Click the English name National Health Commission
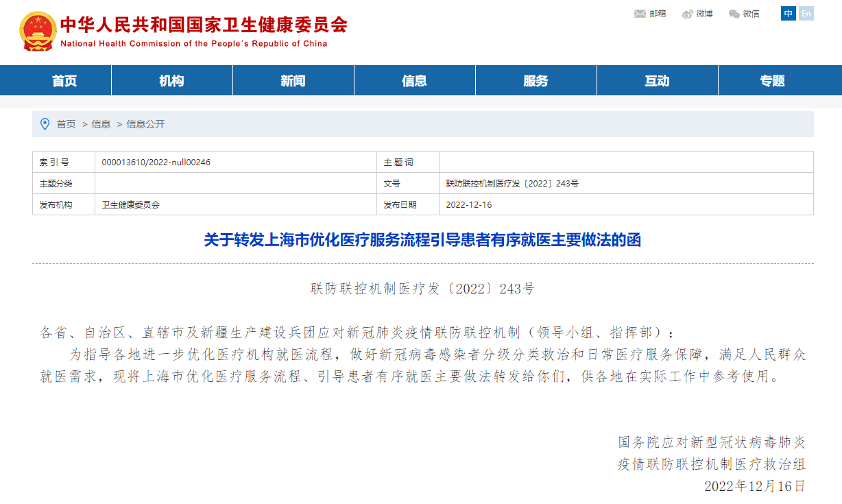The height and width of the screenshot is (504, 842). point(194,44)
